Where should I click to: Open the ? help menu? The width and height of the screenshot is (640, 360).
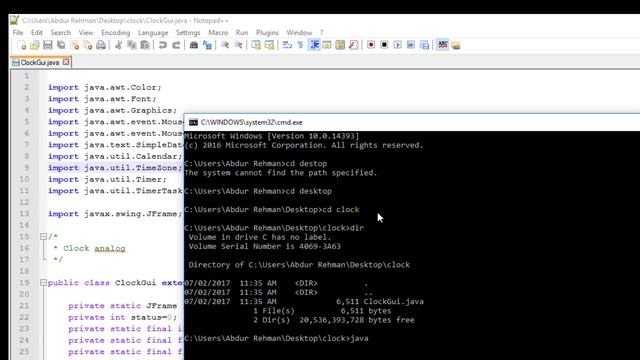tap(321, 33)
